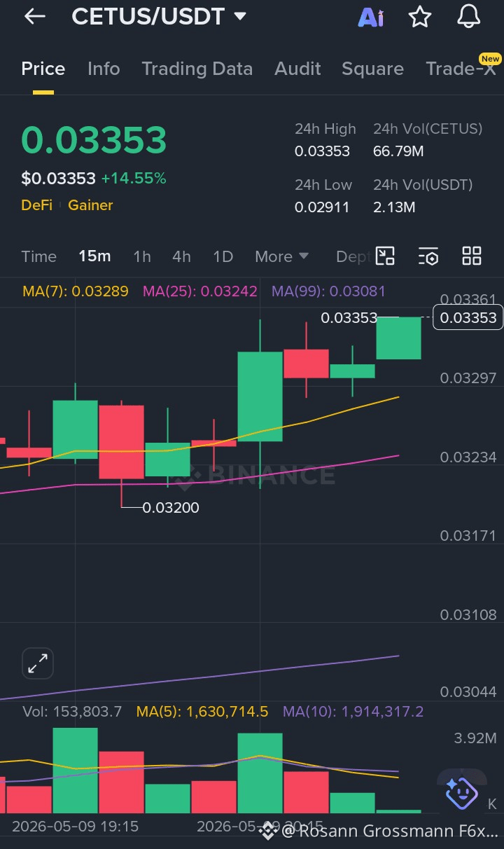
Task: Tap the DeFi tag
Action: 38,205
